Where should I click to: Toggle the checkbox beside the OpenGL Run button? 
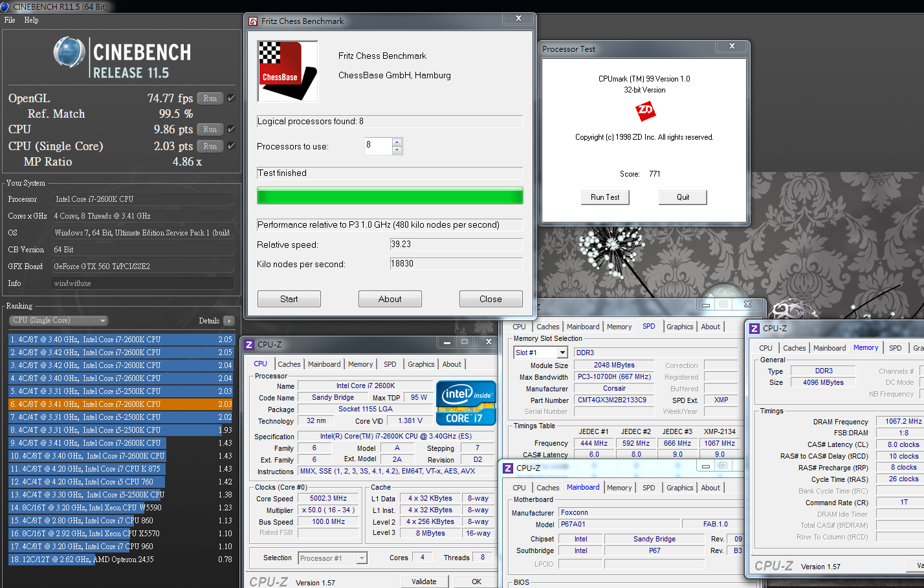click(x=231, y=98)
